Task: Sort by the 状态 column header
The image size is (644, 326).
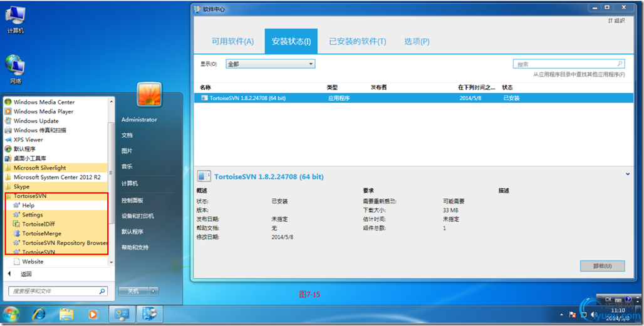Action: 507,88
